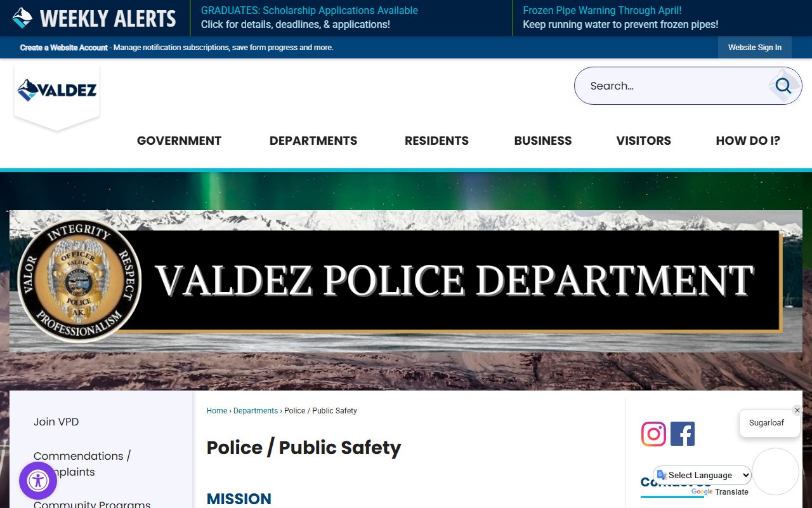
Task: Click the Create a Website Account link
Action: pyautogui.click(x=63, y=48)
